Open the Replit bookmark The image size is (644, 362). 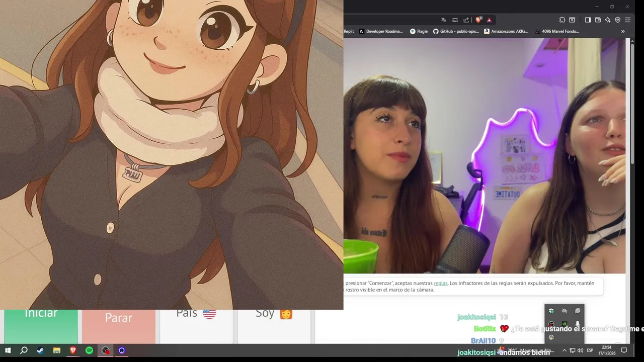pos(349,31)
